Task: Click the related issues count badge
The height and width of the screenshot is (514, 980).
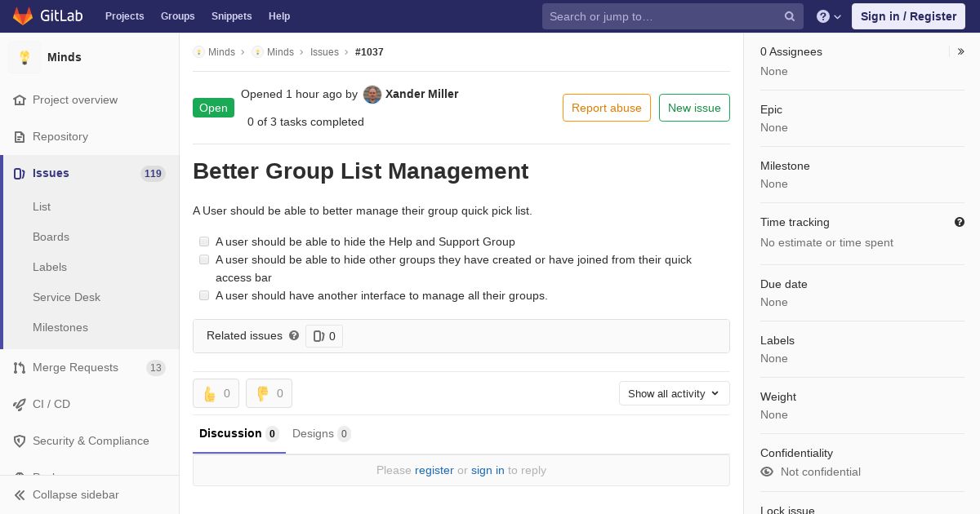Action: coord(324,336)
